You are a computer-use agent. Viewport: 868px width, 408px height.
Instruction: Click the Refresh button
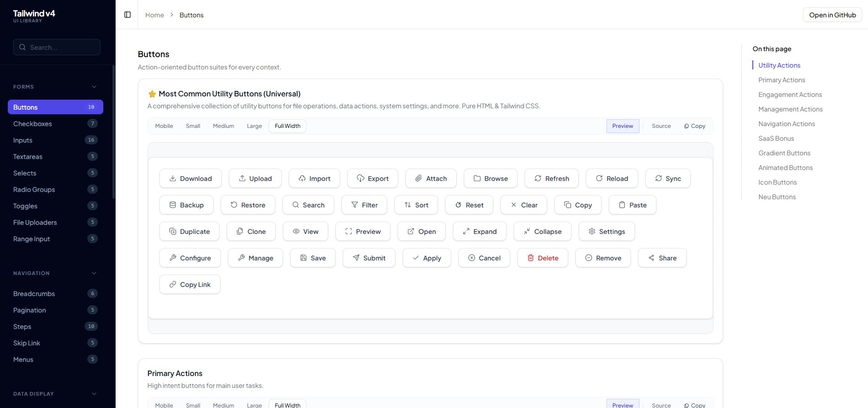pyautogui.click(x=552, y=178)
